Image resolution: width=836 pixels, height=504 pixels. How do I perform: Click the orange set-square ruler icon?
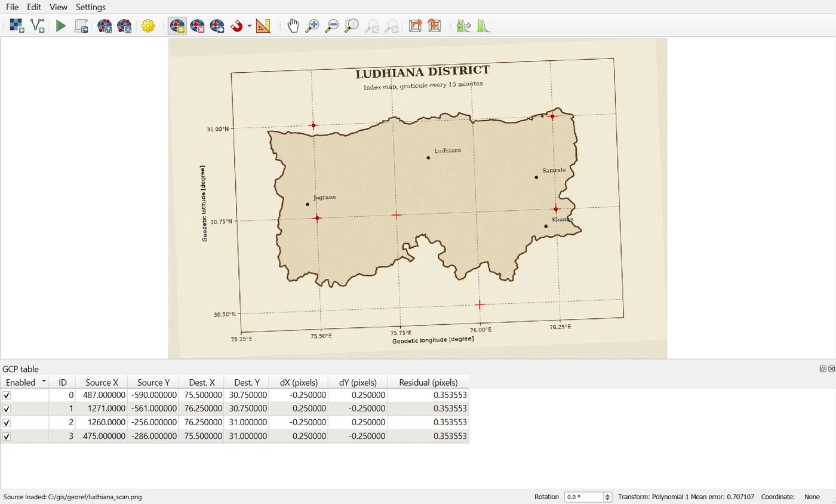coord(263,26)
